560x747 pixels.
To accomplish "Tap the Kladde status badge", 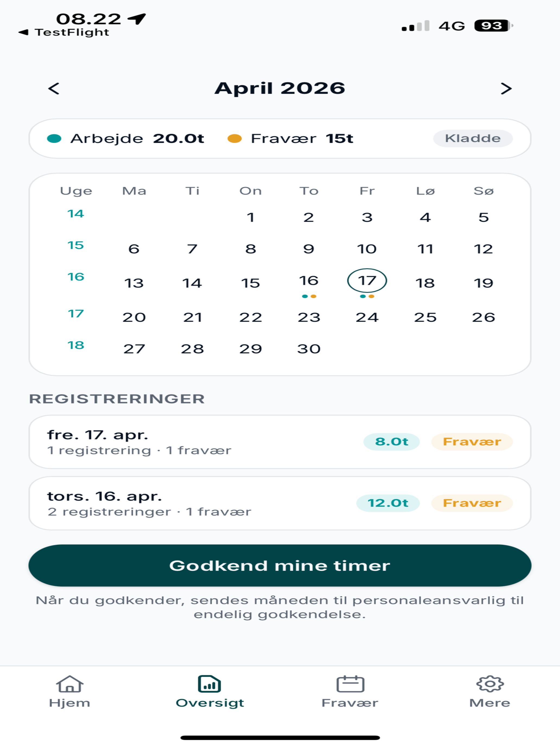I will (x=473, y=138).
